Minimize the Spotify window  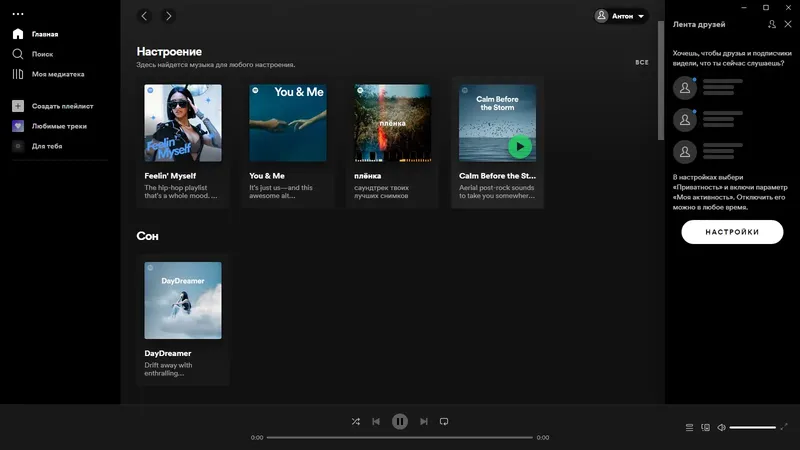[744, 8]
